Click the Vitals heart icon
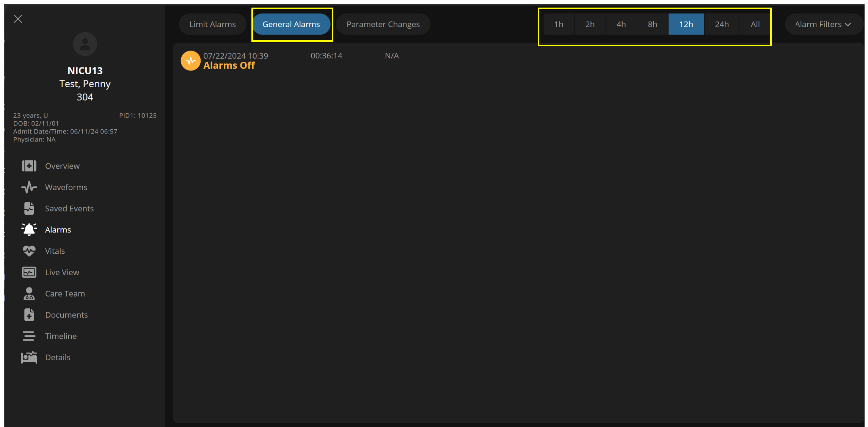Image resolution: width=868 pixels, height=427 pixels. point(29,251)
